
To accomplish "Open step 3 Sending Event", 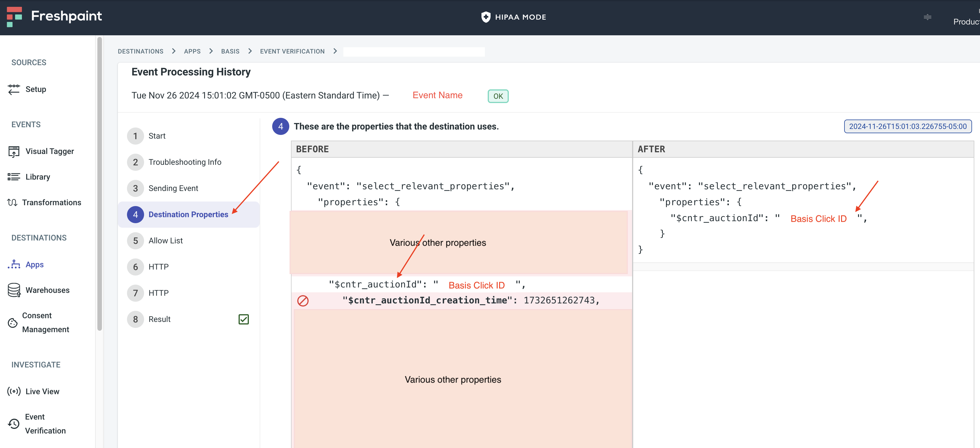I will coord(189,188).
